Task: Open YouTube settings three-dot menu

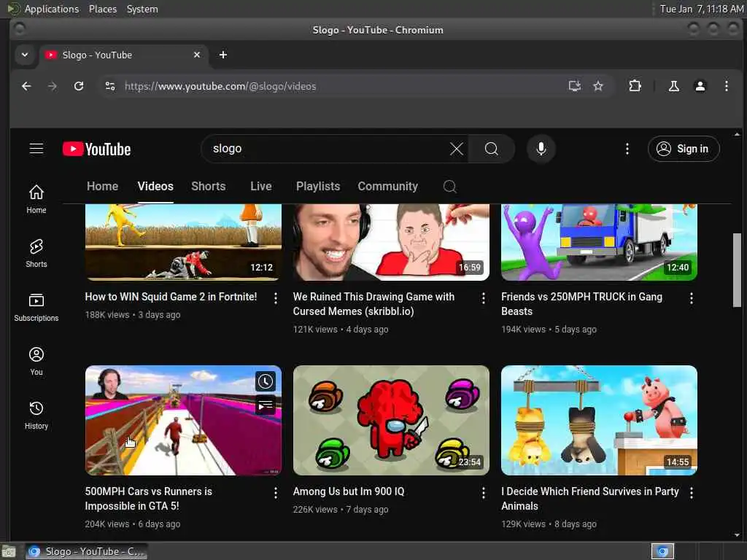Action: [x=627, y=149]
